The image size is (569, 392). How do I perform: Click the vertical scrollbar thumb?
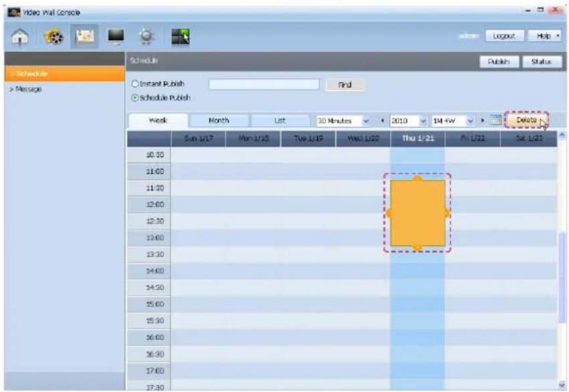pos(562,277)
